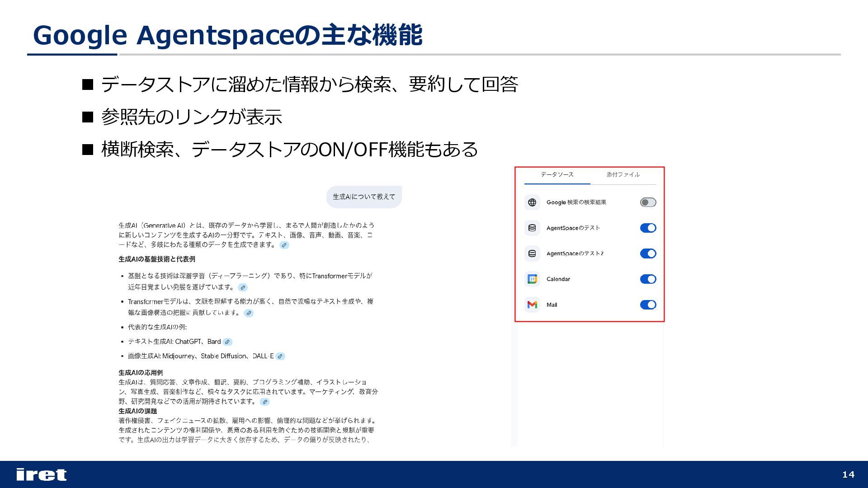Open citation link after 貢献しています
Image resolution: width=868 pixels, height=488 pixels.
(249, 313)
